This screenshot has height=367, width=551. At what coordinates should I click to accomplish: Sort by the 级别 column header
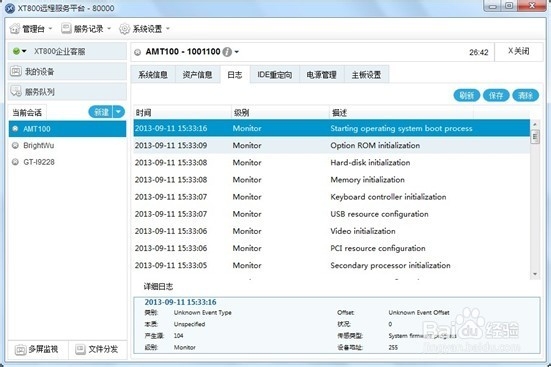280,112
